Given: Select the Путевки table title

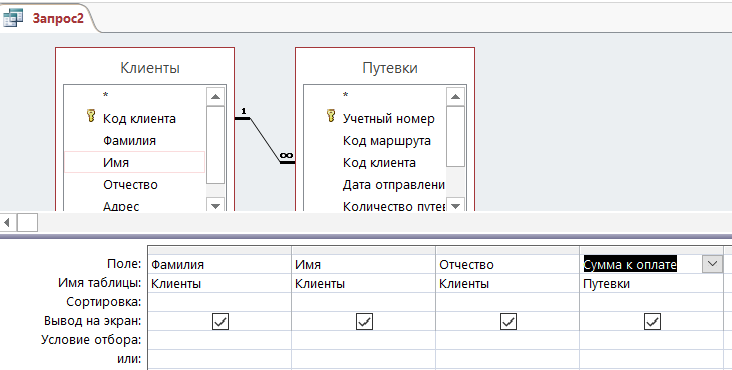Looking at the screenshot, I should coord(390,68).
